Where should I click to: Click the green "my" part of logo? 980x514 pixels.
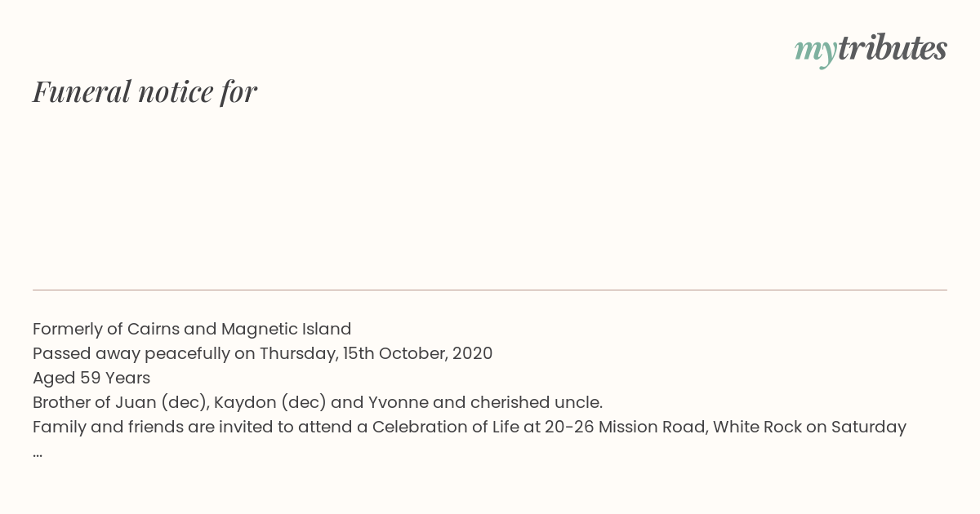click(x=816, y=52)
